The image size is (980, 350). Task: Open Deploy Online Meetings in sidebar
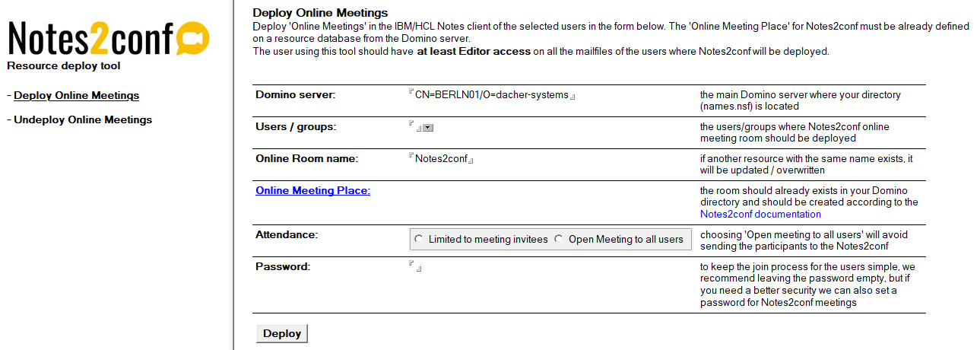point(76,95)
